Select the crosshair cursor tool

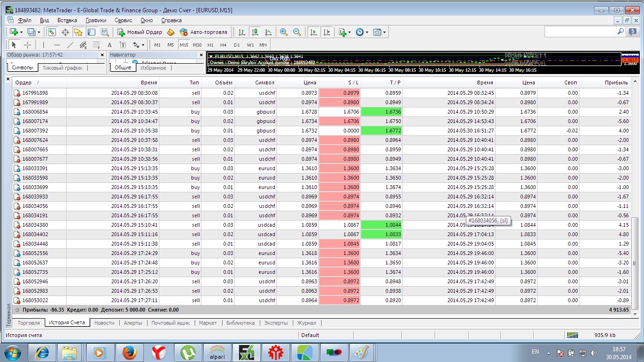27,45
